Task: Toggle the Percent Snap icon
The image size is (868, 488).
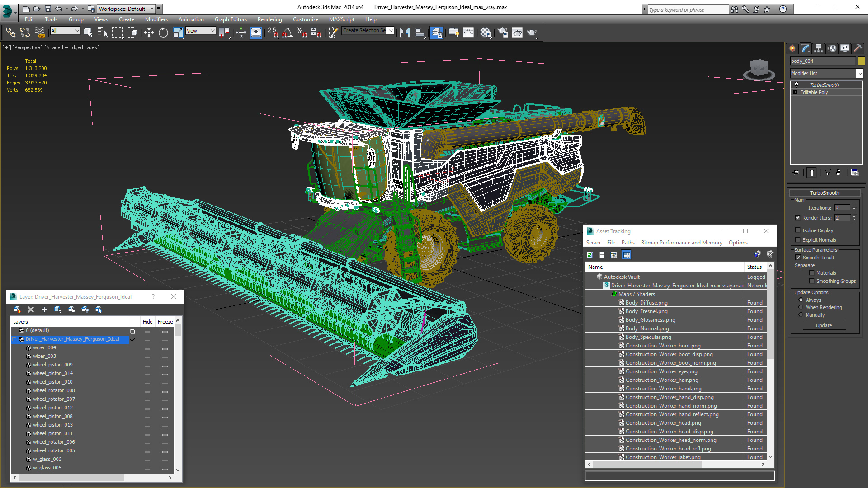Action: (x=302, y=32)
